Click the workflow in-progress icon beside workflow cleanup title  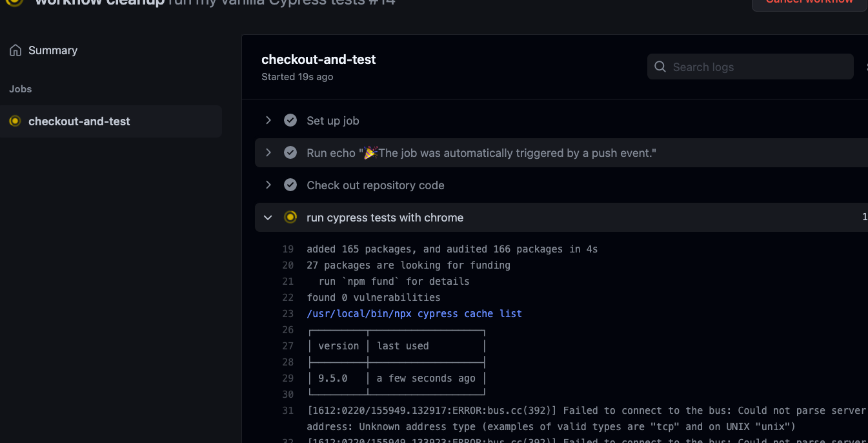(15, 2)
